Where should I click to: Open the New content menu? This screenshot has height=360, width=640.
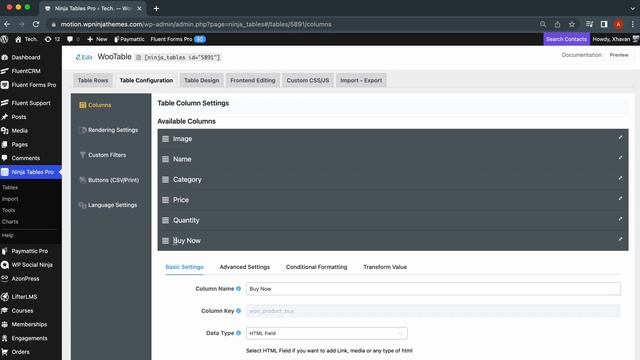97,39
